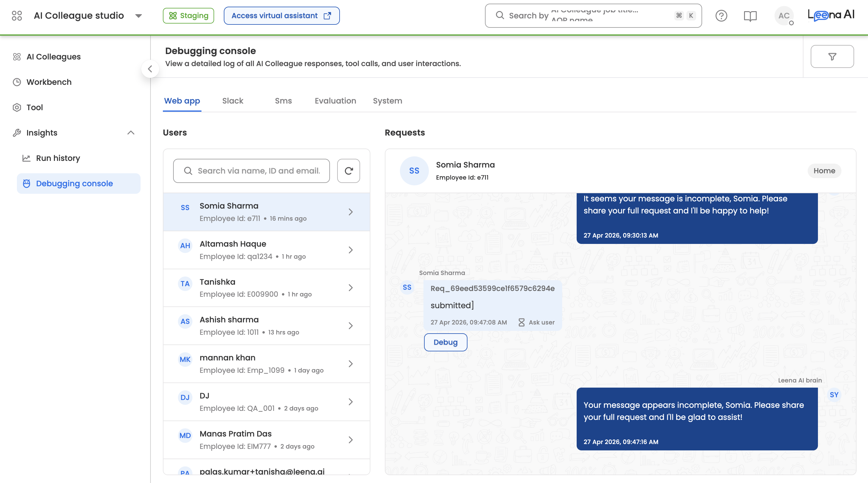
Task: Open the documentation book icon
Action: coord(750,16)
